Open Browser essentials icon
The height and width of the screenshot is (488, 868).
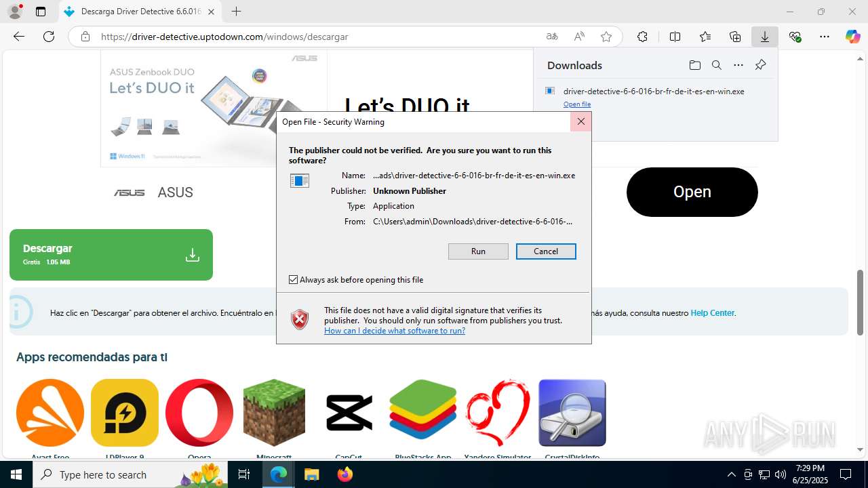tap(795, 37)
